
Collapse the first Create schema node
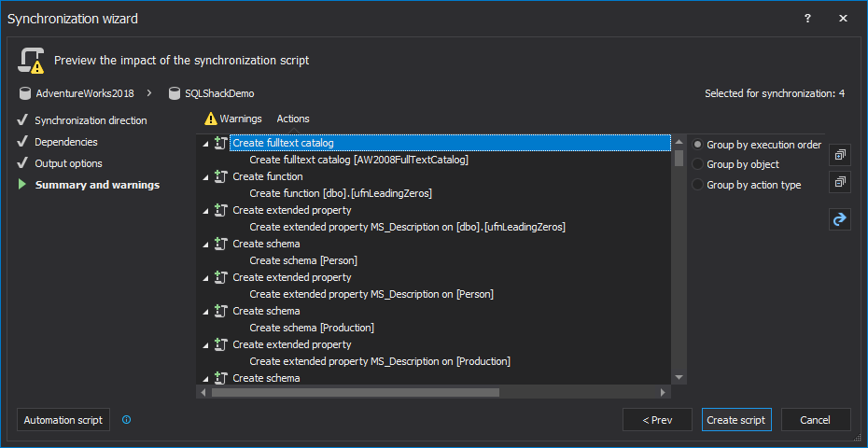[x=205, y=245]
